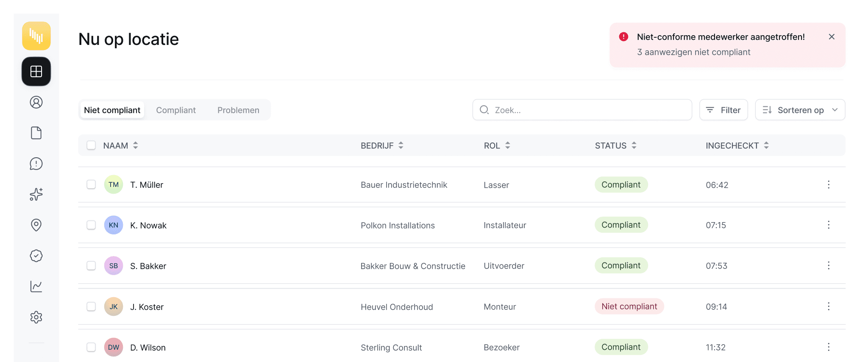The image size is (868, 362).
Task: Open the dashboard grid icon in sidebar
Action: click(36, 72)
